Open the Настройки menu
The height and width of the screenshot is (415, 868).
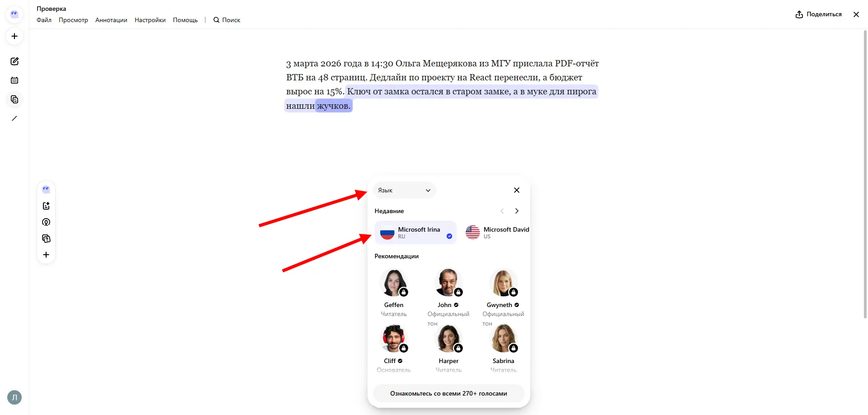coord(150,20)
